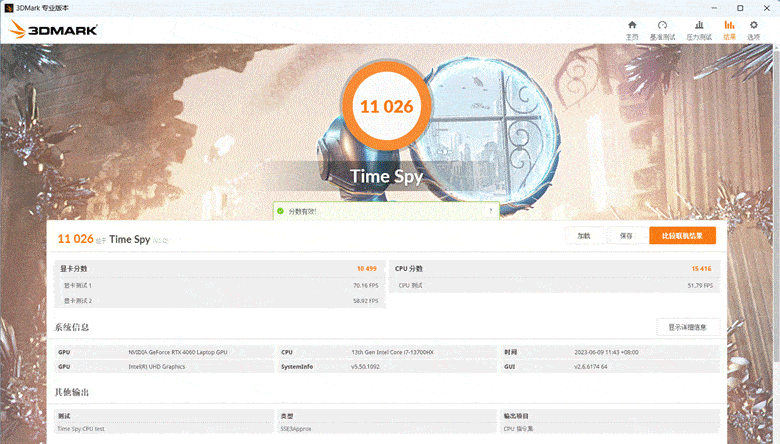Click the 显卡测试 2 row label
The image size is (780, 444).
pyautogui.click(x=78, y=301)
